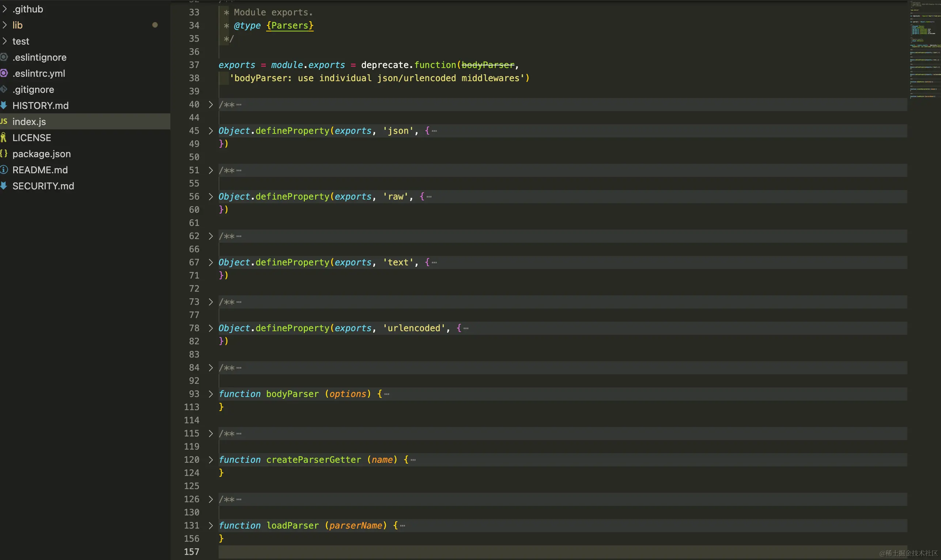
Task: Open the Parsers type link in comment
Action: tap(290, 25)
